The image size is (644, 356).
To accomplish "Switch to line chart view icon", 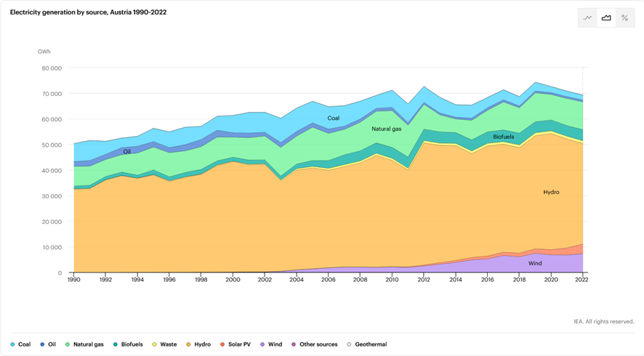I will coord(588,18).
